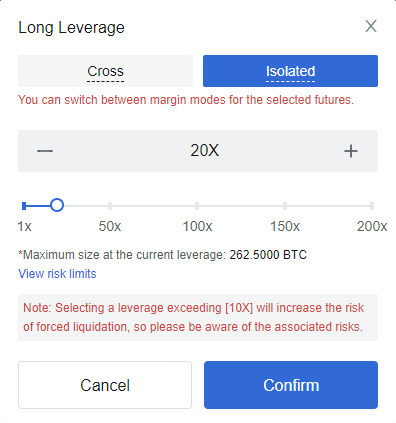Increase leverage with the plus icon
The width and height of the screenshot is (396, 423).
(x=351, y=151)
